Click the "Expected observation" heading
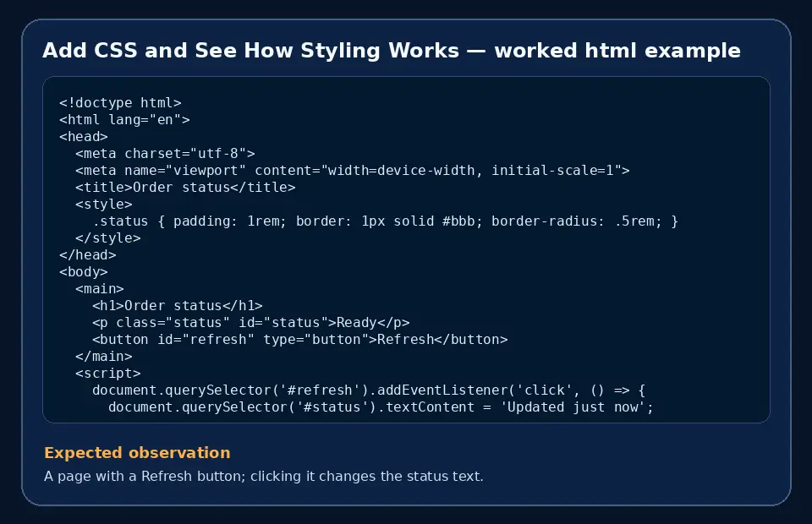This screenshot has width=812, height=524. point(137,453)
